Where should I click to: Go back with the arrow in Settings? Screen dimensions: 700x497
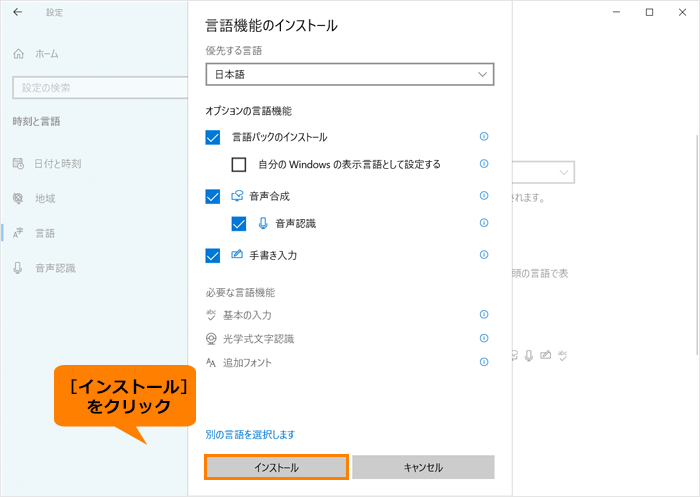tap(18, 12)
